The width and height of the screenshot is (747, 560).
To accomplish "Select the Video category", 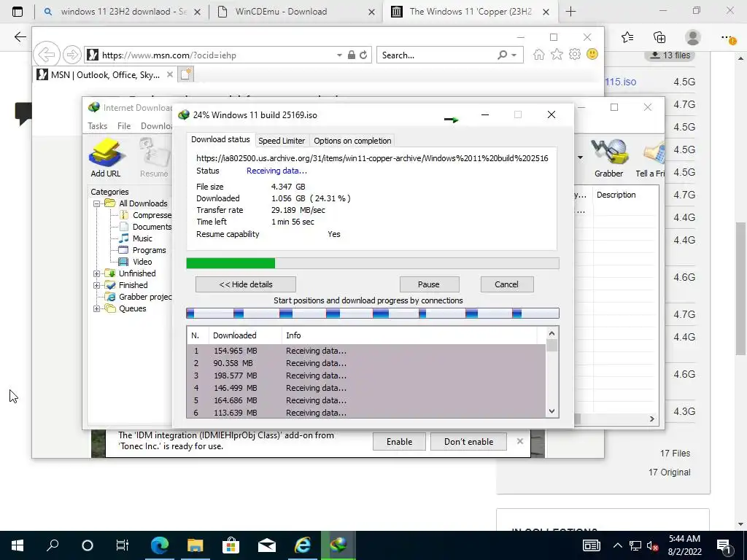I will click(x=136, y=262).
